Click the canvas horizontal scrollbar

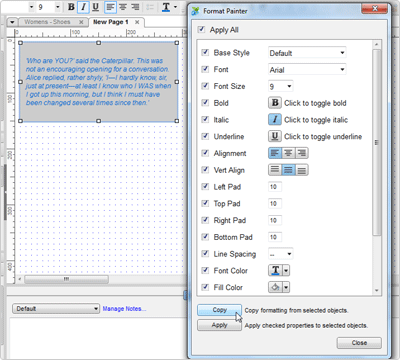[66, 279]
